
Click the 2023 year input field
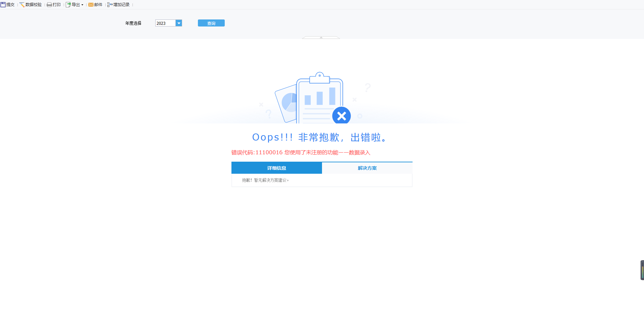[x=165, y=23]
